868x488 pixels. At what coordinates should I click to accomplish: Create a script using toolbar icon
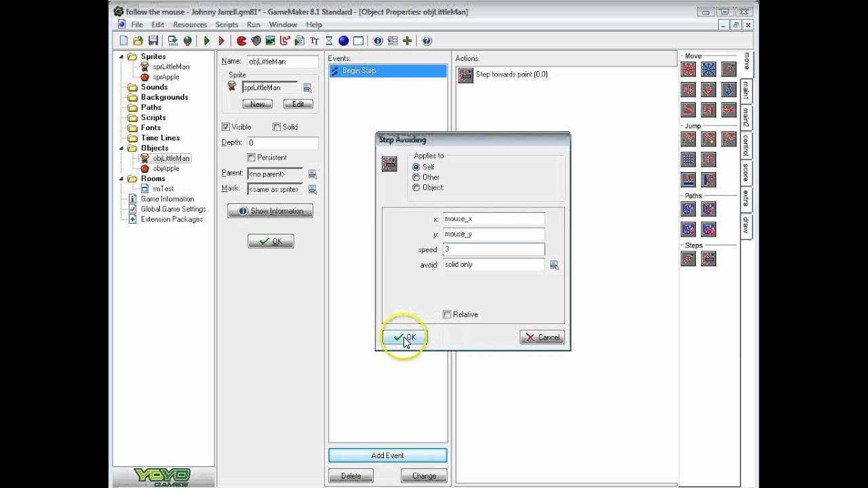299,41
